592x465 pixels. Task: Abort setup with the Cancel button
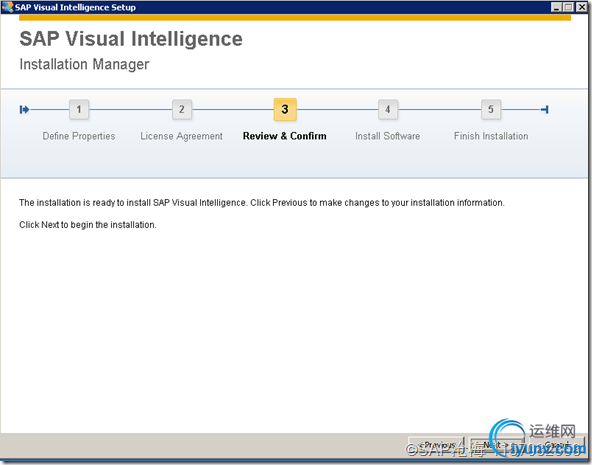(x=557, y=446)
